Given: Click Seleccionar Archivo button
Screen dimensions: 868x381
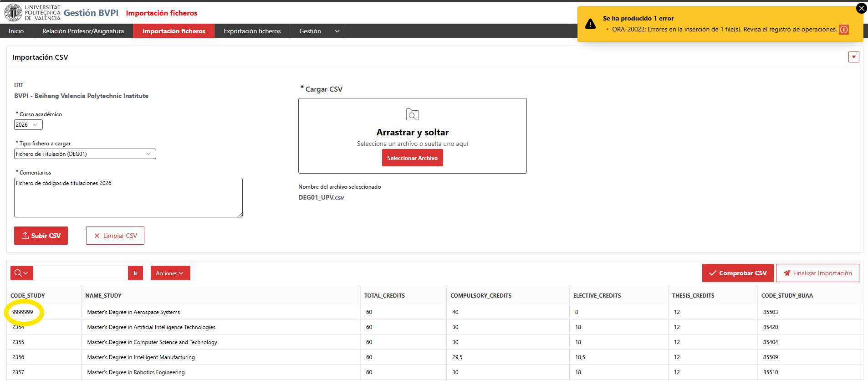Looking at the screenshot, I should (x=413, y=158).
